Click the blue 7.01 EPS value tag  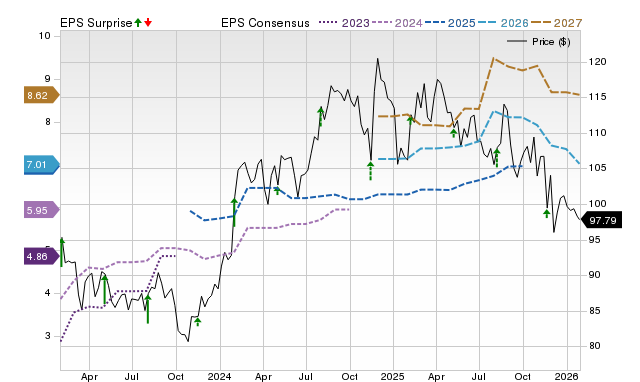(42, 165)
